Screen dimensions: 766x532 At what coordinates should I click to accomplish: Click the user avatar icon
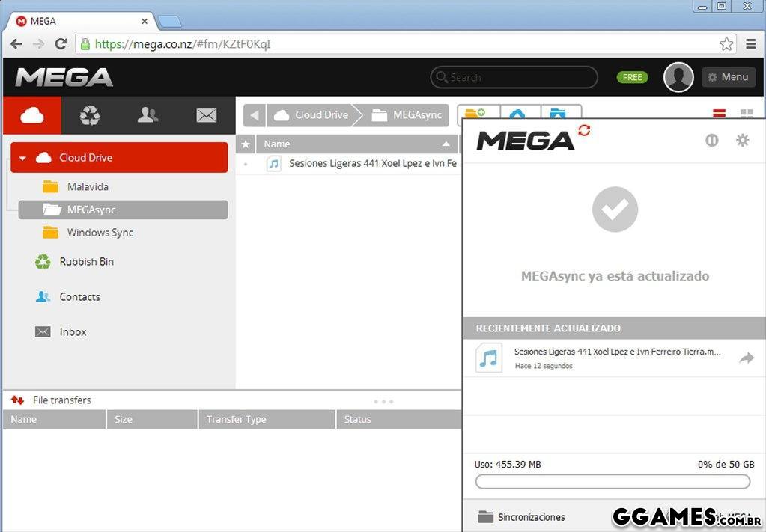click(678, 77)
